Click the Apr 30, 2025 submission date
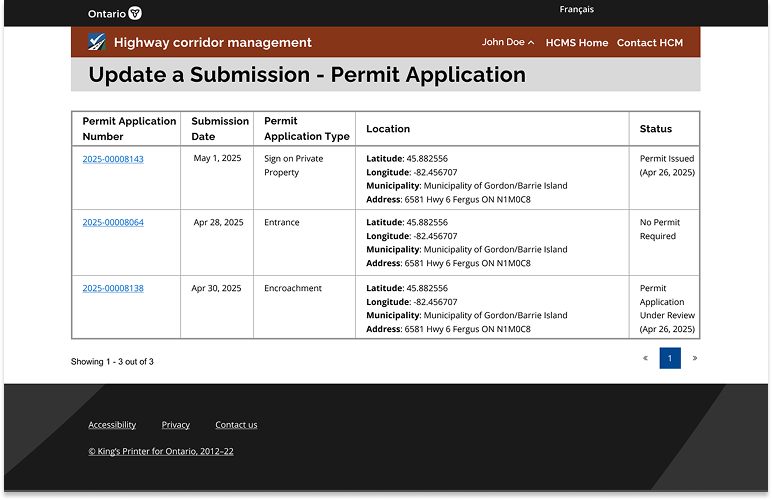This screenshot has width=772, height=500. coord(216,288)
